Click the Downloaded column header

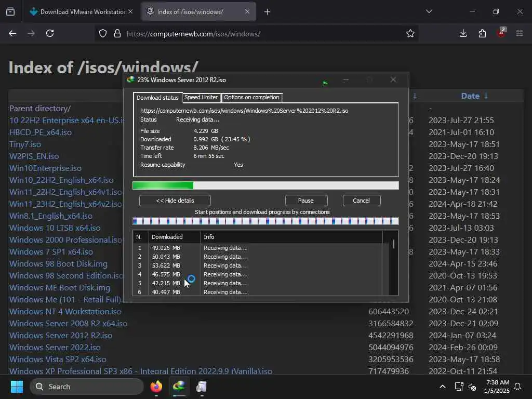coord(175,237)
